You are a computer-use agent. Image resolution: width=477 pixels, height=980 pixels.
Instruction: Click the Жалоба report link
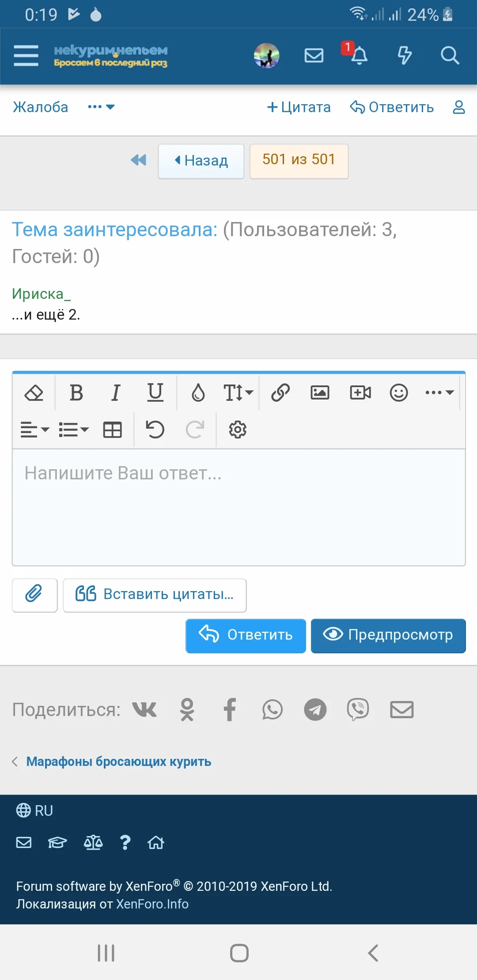[40, 107]
